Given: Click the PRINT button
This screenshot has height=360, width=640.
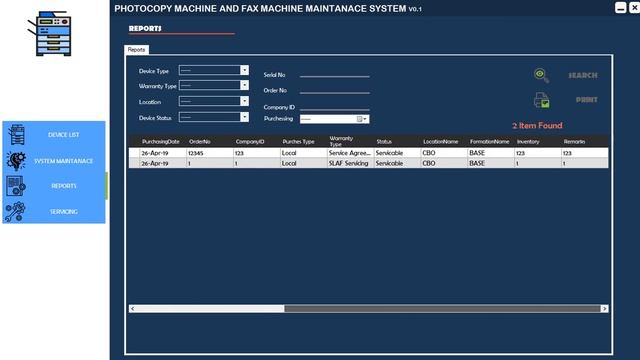Looking at the screenshot, I should pyautogui.click(x=587, y=100).
